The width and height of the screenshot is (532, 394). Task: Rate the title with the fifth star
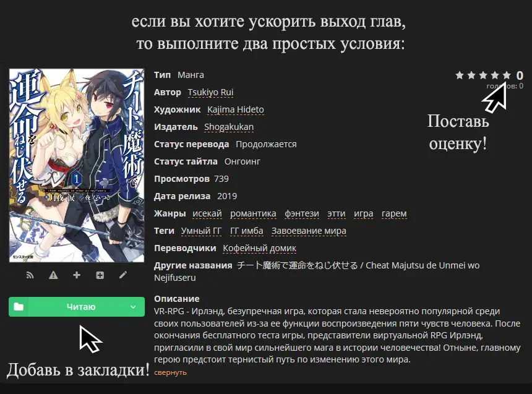[507, 75]
